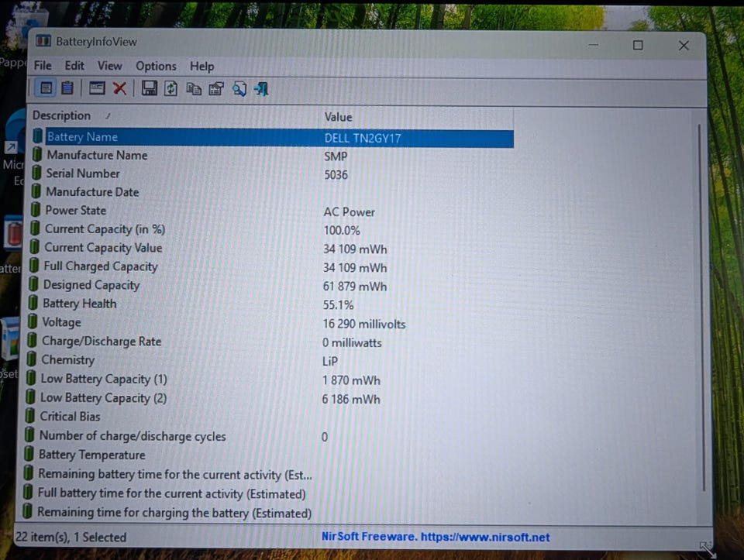Click the copy selected items icon
The image size is (744, 560).
[x=194, y=88]
